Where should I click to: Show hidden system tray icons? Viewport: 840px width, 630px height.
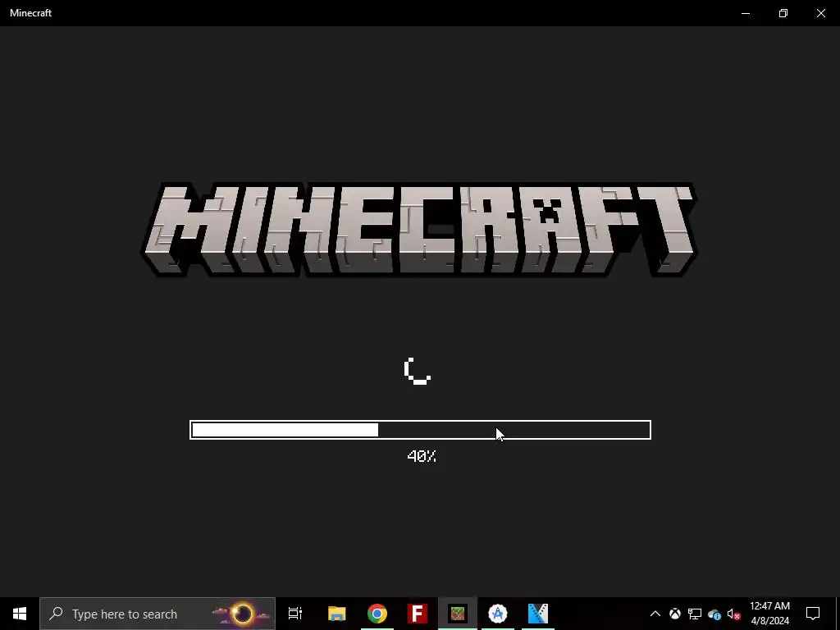pos(655,614)
